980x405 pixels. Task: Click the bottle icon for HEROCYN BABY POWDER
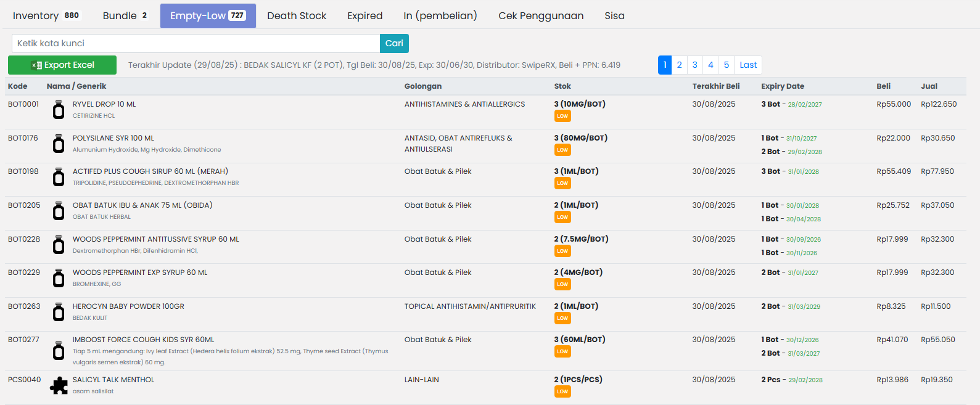pos(59,312)
